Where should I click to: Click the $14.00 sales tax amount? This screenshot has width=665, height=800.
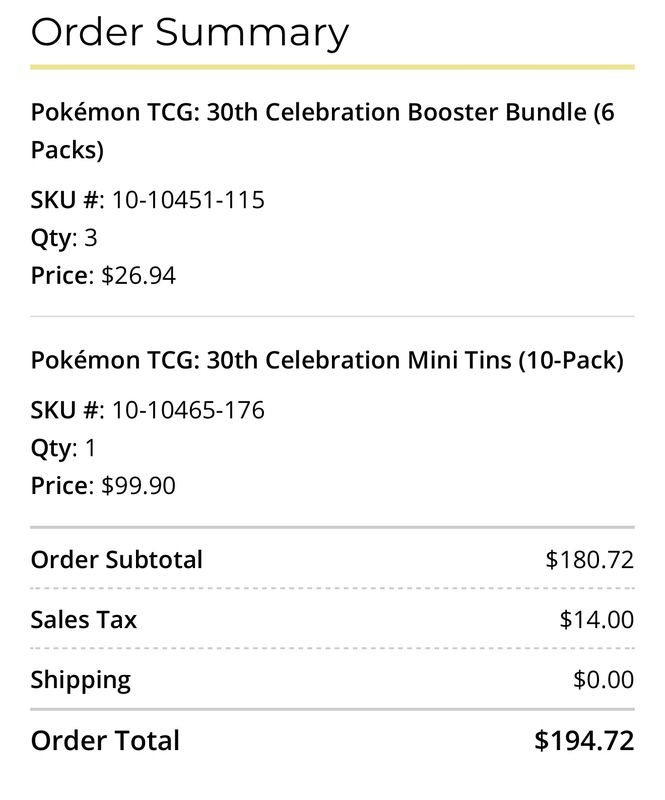coord(597,620)
